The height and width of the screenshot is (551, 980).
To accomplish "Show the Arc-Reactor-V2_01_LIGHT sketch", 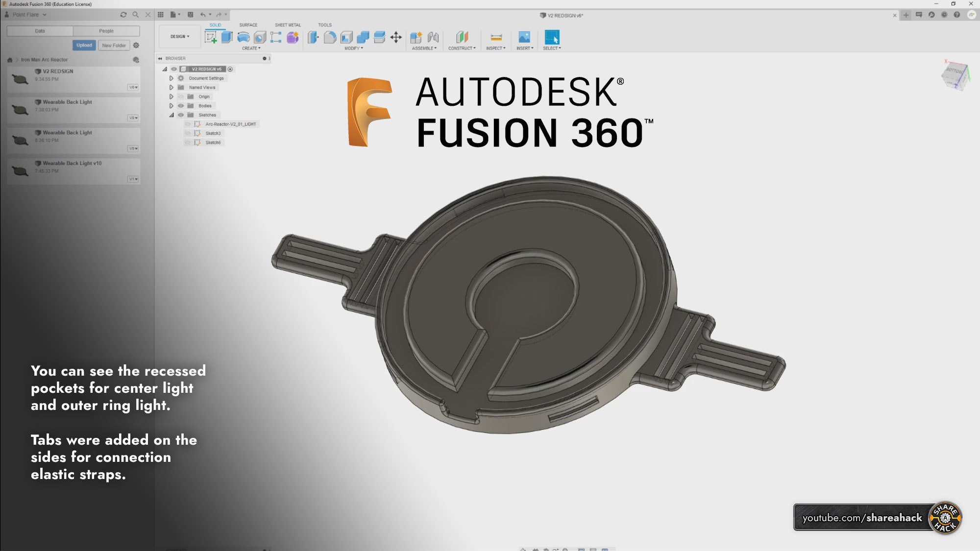I will pyautogui.click(x=188, y=124).
